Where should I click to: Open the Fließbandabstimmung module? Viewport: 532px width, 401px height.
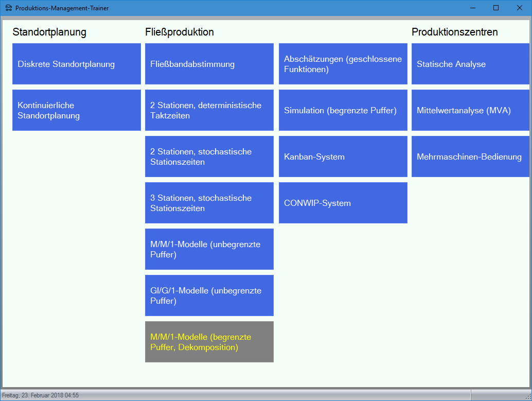point(209,64)
